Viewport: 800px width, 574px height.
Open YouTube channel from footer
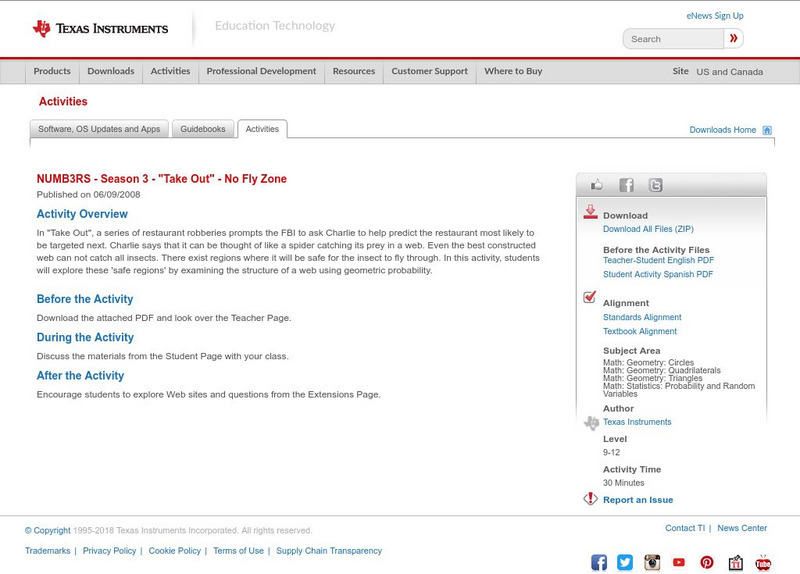click(679, 562)
